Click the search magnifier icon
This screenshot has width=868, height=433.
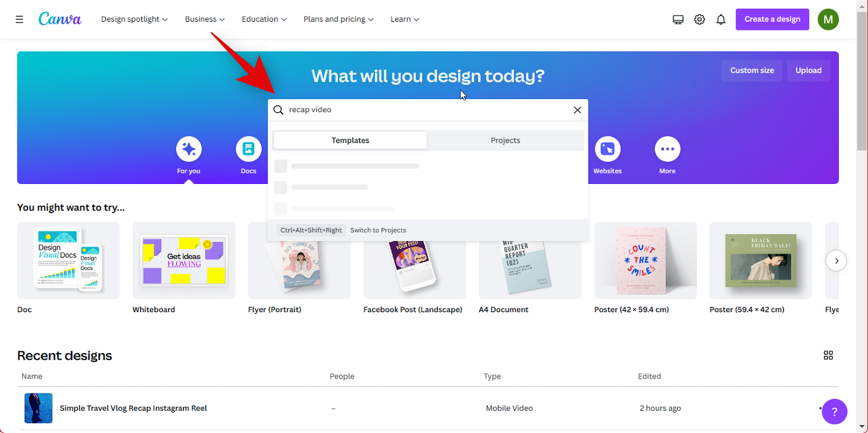(278, 110)
